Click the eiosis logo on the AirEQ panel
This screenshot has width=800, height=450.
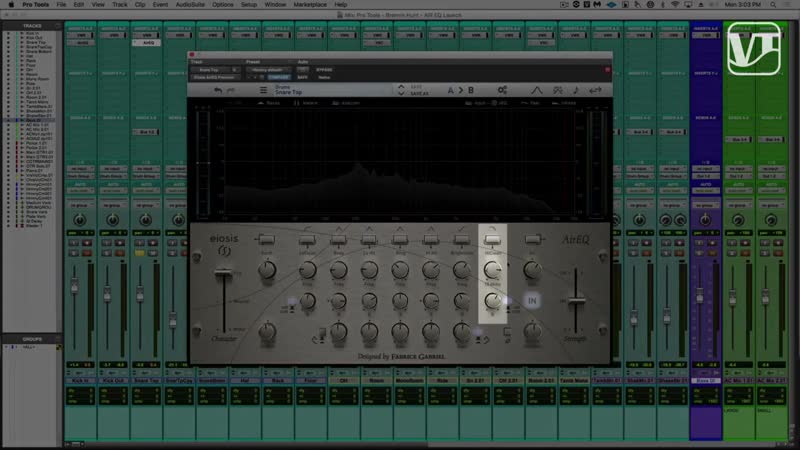point(224,244)
